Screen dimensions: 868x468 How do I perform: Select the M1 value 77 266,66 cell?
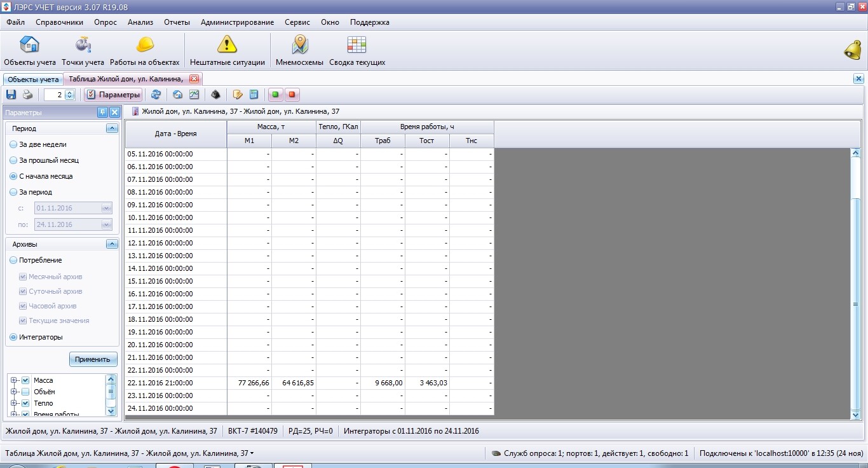point(249,383)
